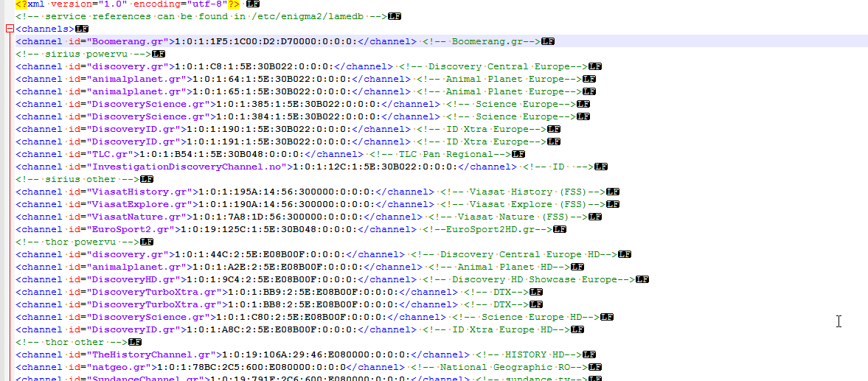Viewport: 868px width, 381px height.
Task: Click the "thor powervu" comment line
Action: tap(77, 242)
